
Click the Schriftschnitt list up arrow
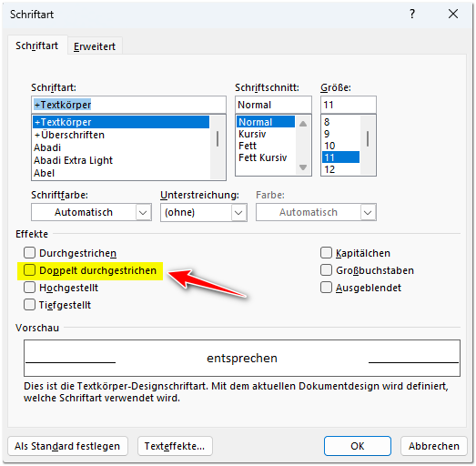303,124
